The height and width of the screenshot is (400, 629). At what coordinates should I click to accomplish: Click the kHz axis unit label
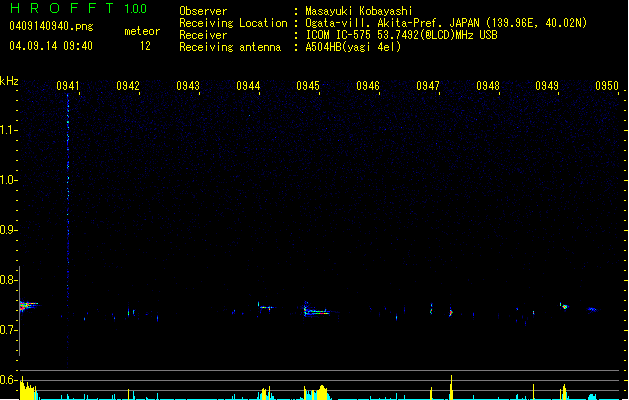[9, 81]
